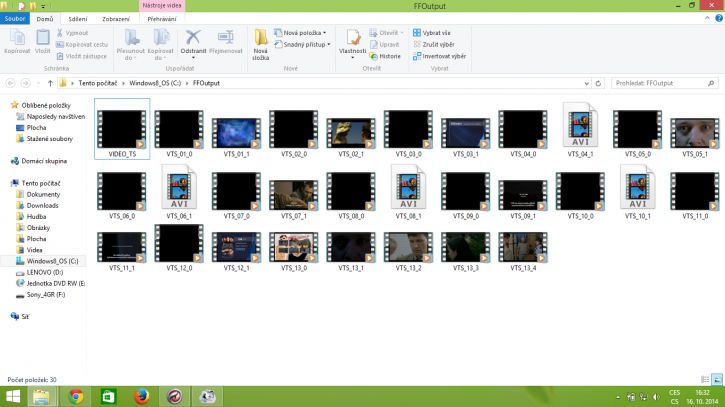Open the Help question mark icon

point(719,18)
